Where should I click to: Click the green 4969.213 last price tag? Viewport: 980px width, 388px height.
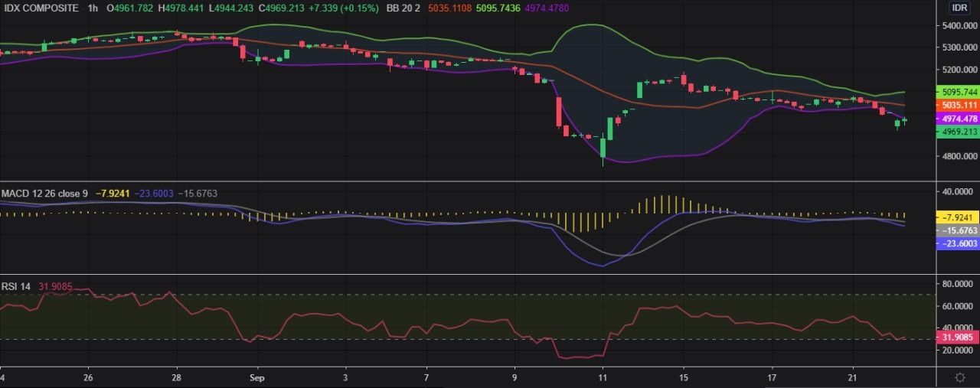point(958,132)
